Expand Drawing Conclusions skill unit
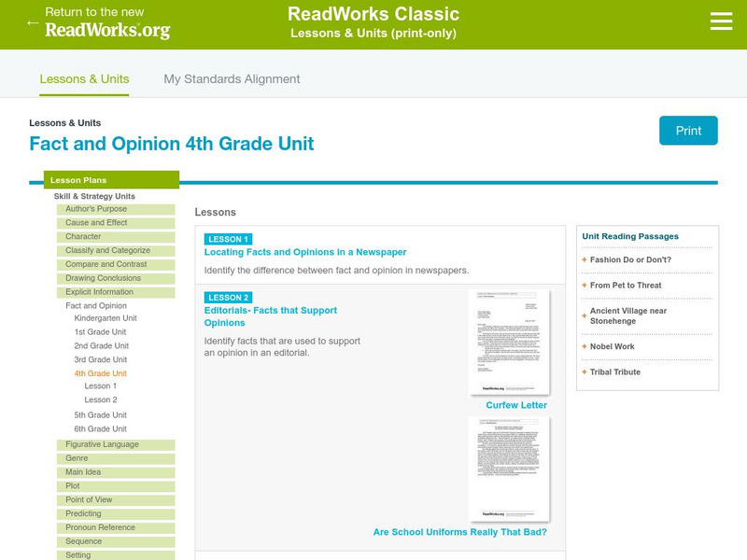The image size is (747, 560). click(x=116, y=278)
